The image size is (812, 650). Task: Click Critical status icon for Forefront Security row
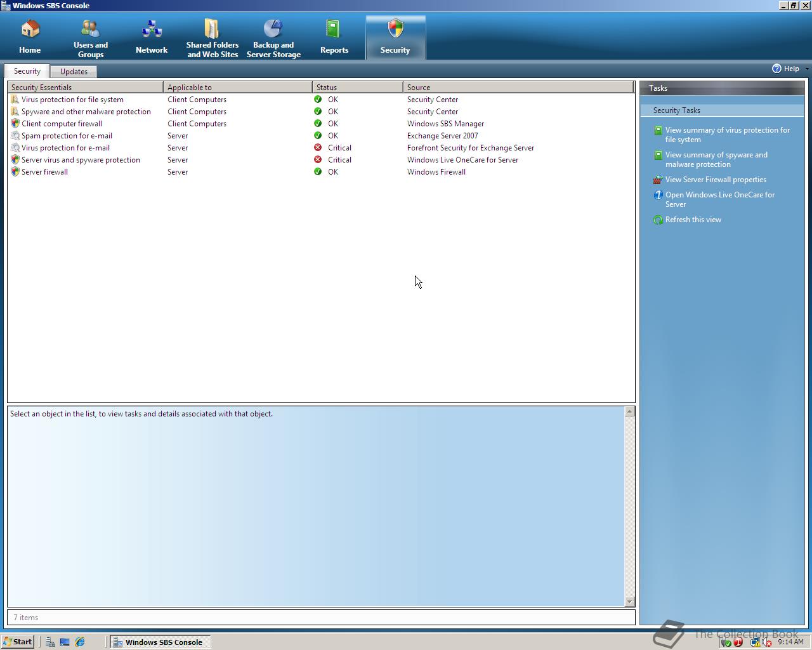(318, 148)
